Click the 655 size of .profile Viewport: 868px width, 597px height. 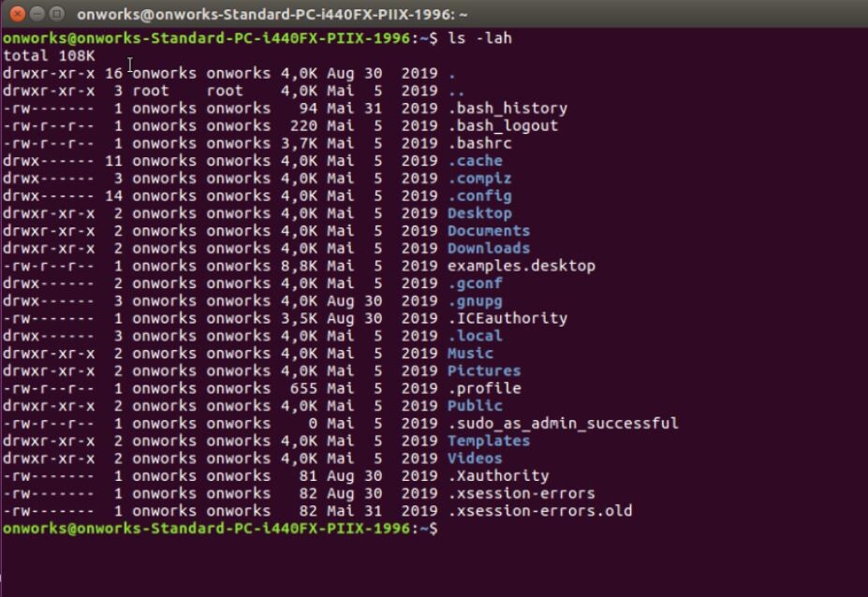click(x=303, y=388)
